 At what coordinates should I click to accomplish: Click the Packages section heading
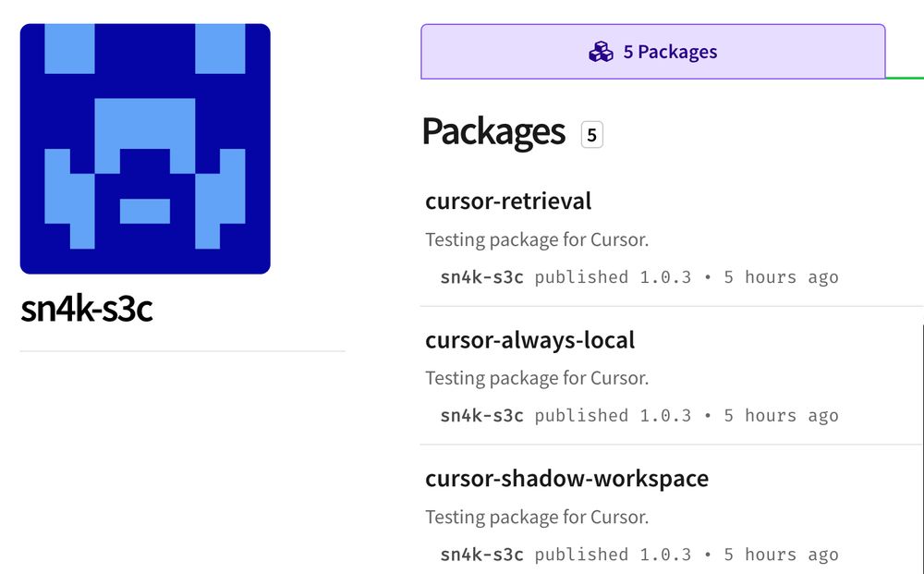(493, 133)
